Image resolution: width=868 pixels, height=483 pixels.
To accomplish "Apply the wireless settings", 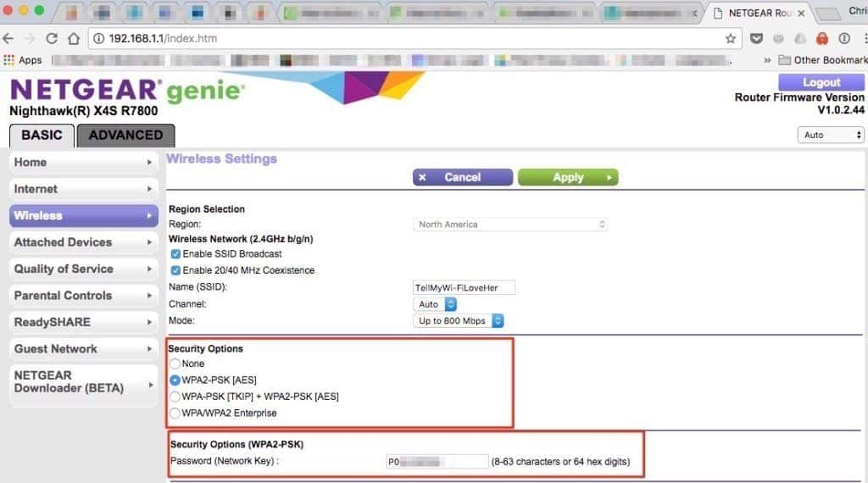I will click(568, 177).
